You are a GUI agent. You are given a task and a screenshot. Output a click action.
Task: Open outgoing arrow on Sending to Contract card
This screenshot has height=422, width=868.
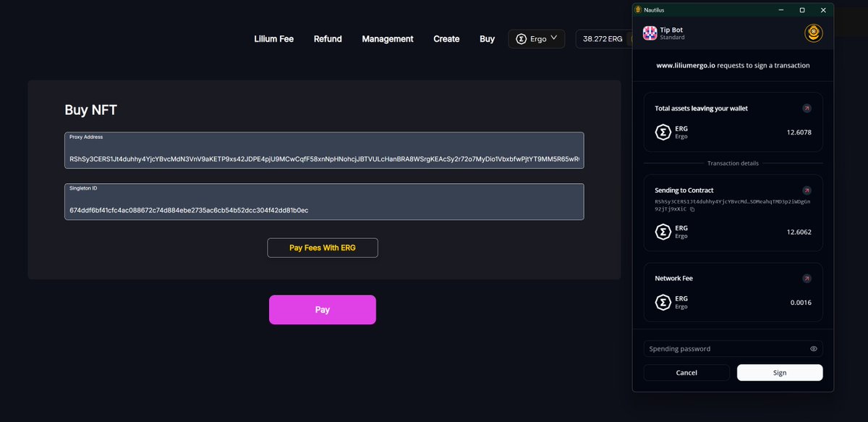pos(807,190)
